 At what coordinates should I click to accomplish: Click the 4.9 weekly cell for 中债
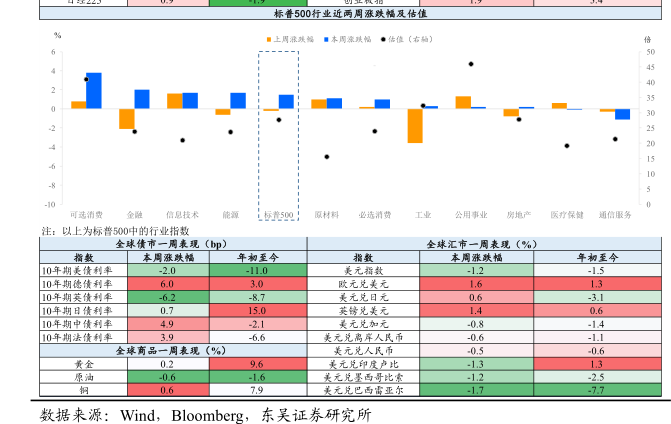(x=168, y=323)
